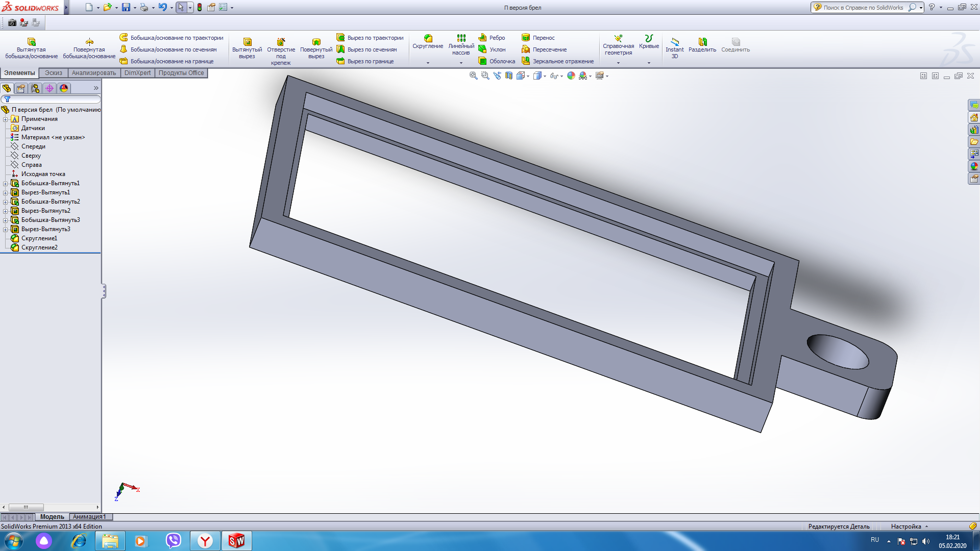The width and height of the screenshot is (980, 551).
Task: Switch to the Анимация1 tab
Action: click(89, 517)
